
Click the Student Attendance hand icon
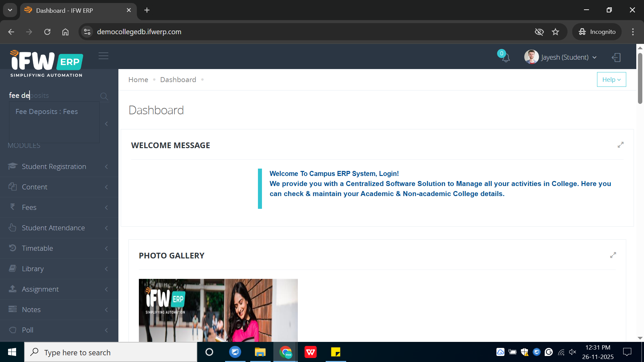tap(13, 228)
